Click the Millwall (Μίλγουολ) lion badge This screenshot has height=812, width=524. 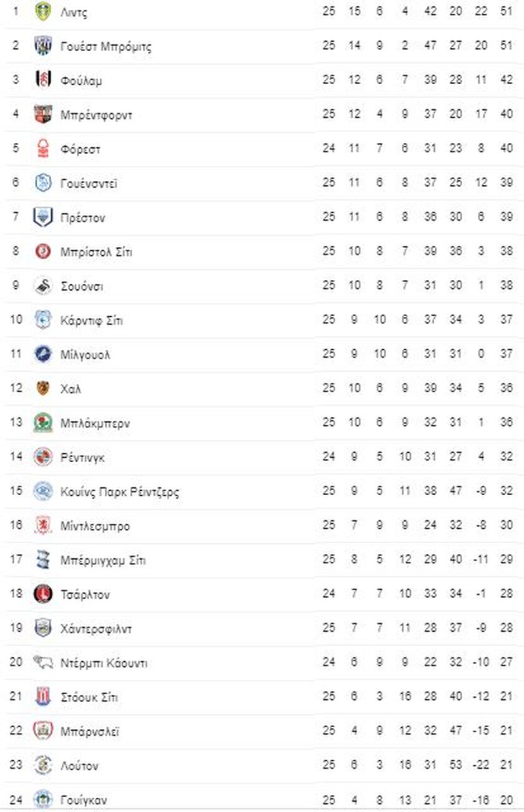click(x=43, y=354)
